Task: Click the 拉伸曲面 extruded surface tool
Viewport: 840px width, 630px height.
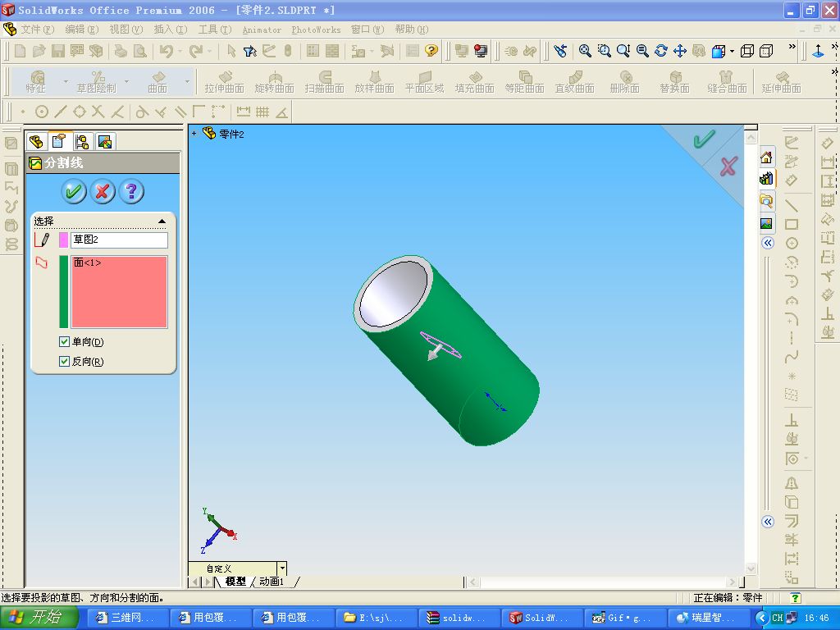Action: (x=224, y=82)
